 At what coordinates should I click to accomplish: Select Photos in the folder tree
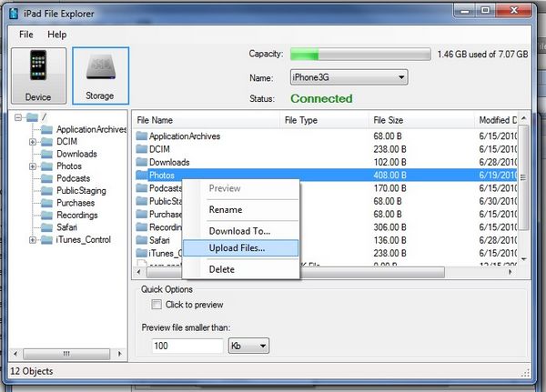[69, 166]
